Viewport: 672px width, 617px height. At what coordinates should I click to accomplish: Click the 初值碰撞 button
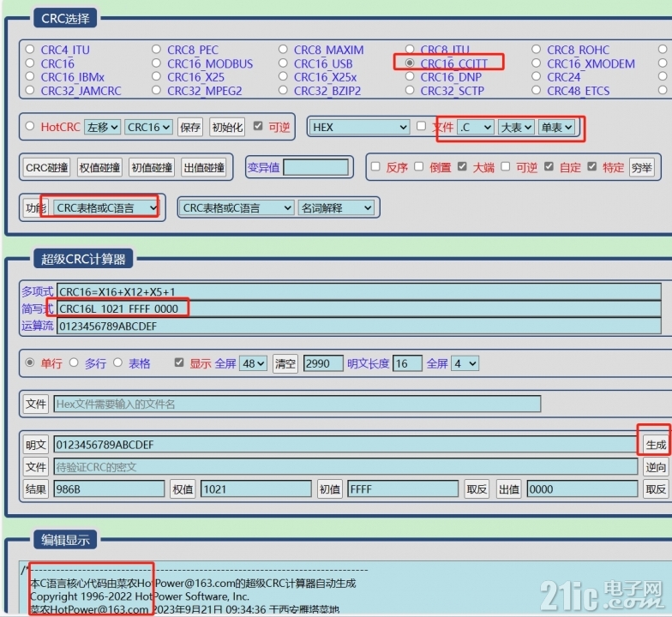coord(152,168)
